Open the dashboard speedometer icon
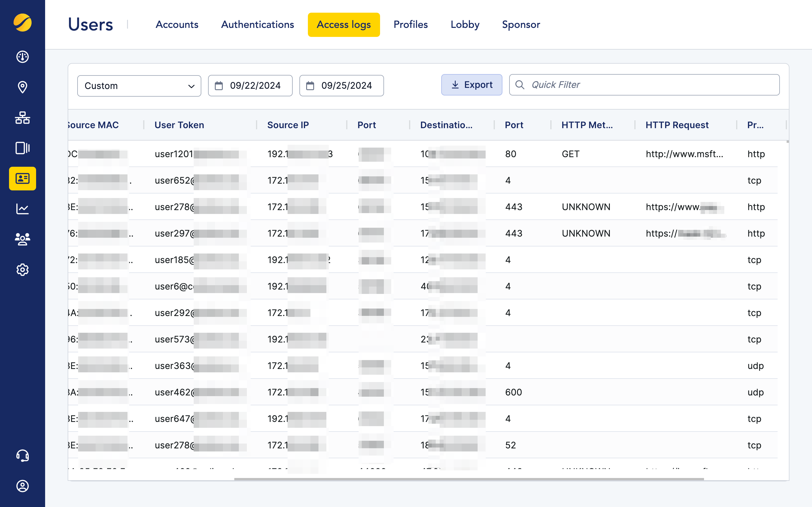 22,57
